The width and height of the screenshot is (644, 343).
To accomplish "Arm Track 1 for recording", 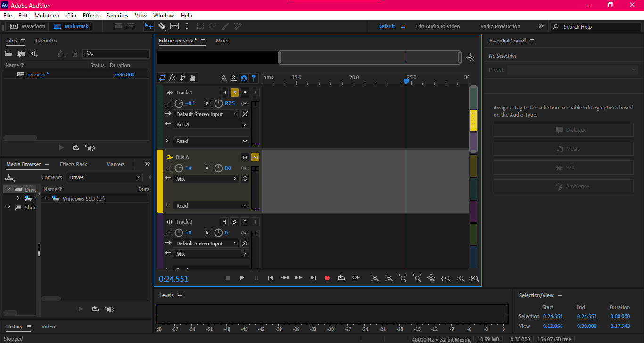I will point(245,92).
